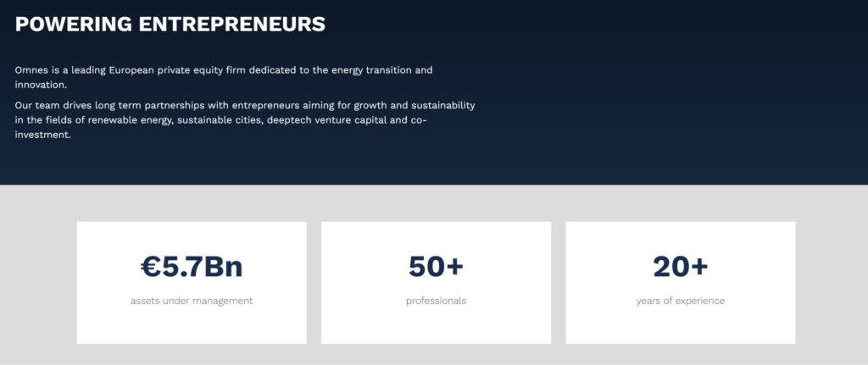The height and width of the screenshot is (365, 868).
Task: Select the 20+ figure
Action: [681, 267]
